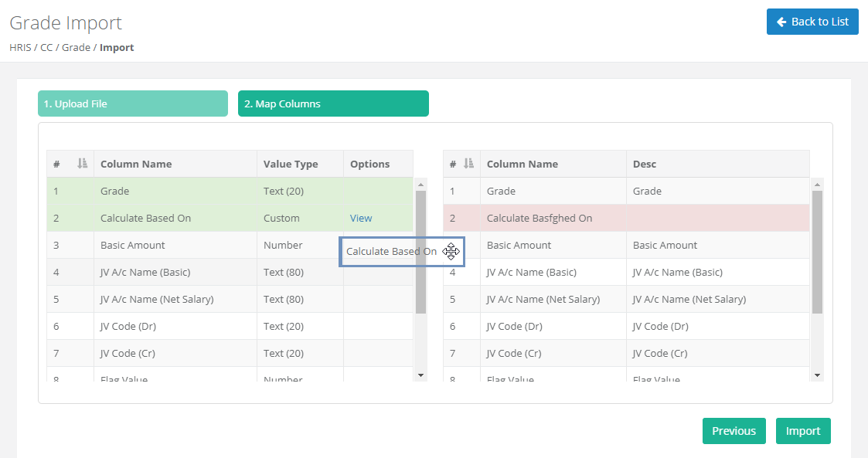Open the Grade breadcrumb link
868x458 pixels.
point(76,48)
